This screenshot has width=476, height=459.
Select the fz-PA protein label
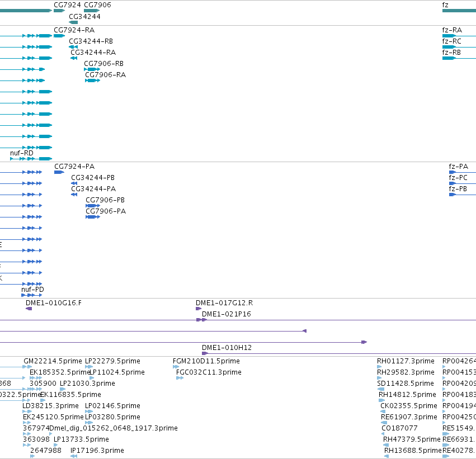[x=459, y=167]
